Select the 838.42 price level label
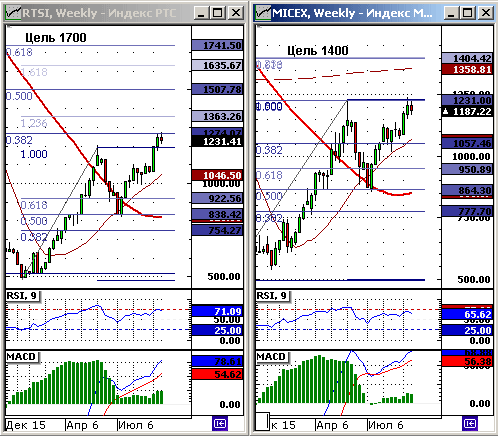Image resolution: width=498 pixels, height=436 pixels. point(217,214)
